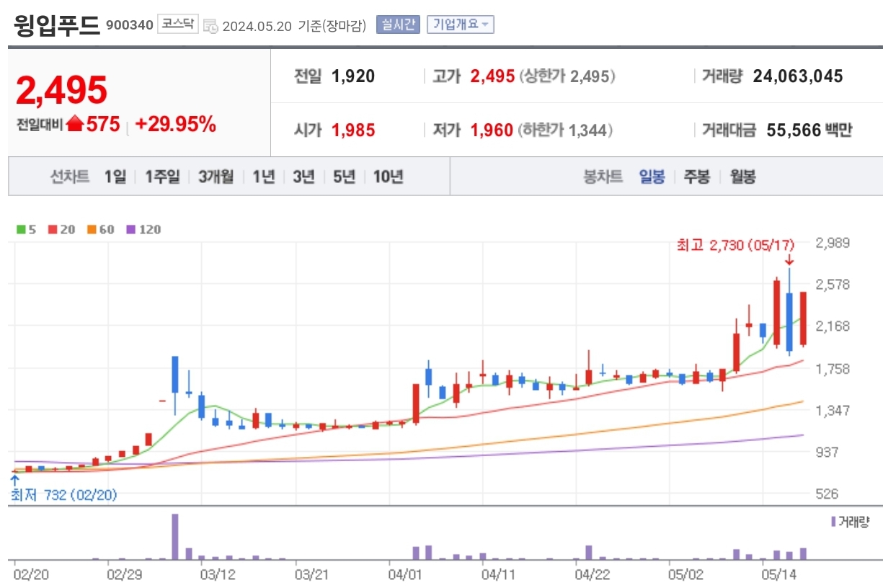Screen dimensions: 883x588
Task: Click the 봉차트 label
Action: click(x=603, y=177)
